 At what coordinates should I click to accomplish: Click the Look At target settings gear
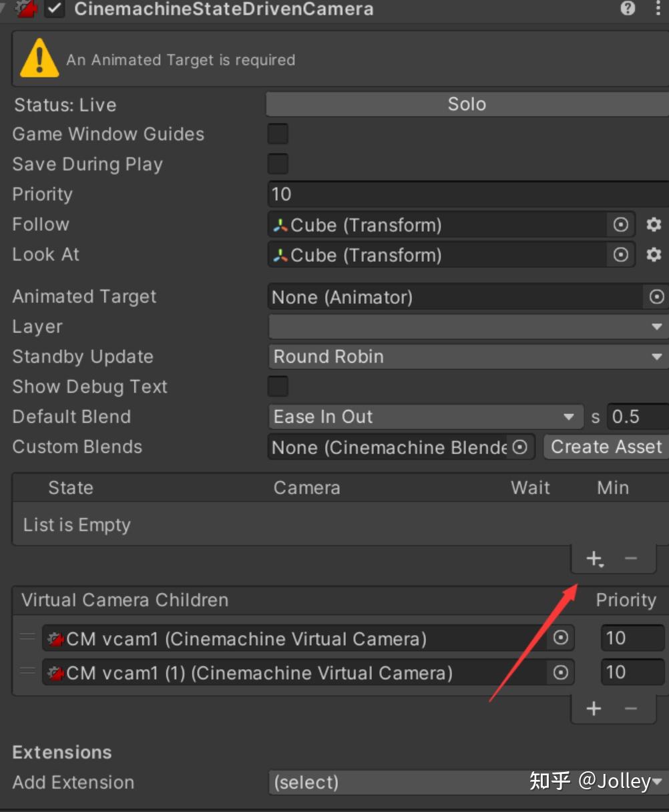pos(654,254)
